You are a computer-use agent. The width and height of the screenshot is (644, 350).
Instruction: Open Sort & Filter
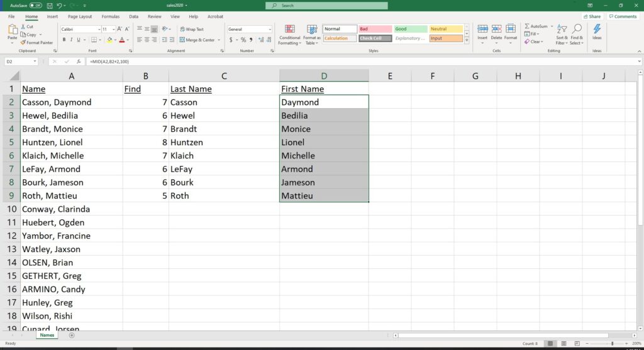coord(561,35)
